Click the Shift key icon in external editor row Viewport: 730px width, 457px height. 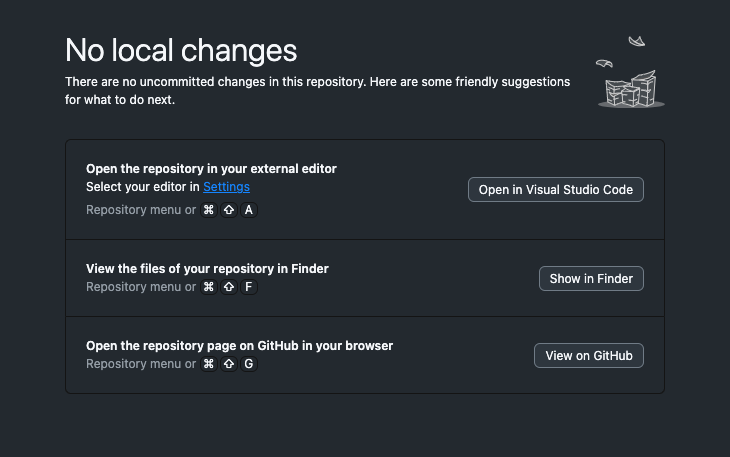229,210
